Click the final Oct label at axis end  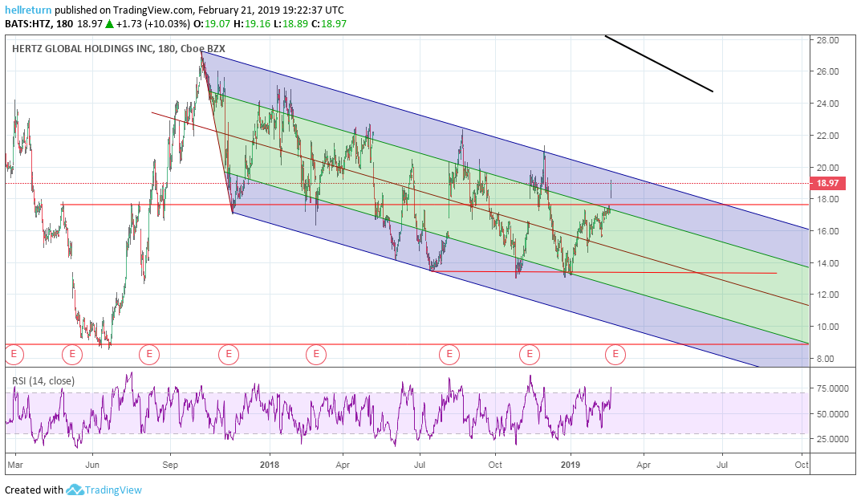pos(802,465)
